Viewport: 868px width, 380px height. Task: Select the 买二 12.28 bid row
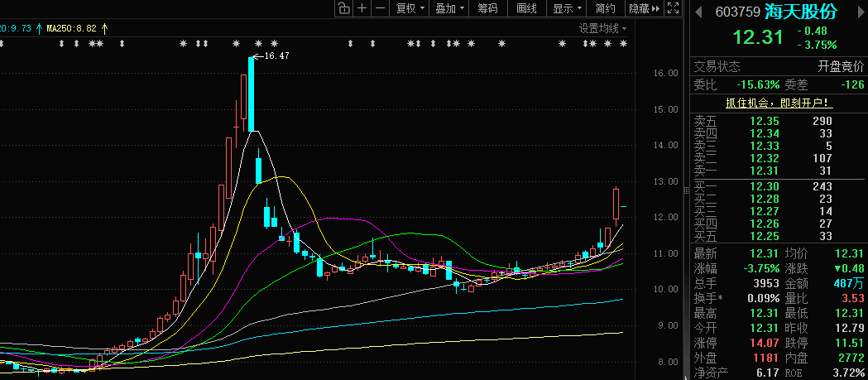click(777, 199)
